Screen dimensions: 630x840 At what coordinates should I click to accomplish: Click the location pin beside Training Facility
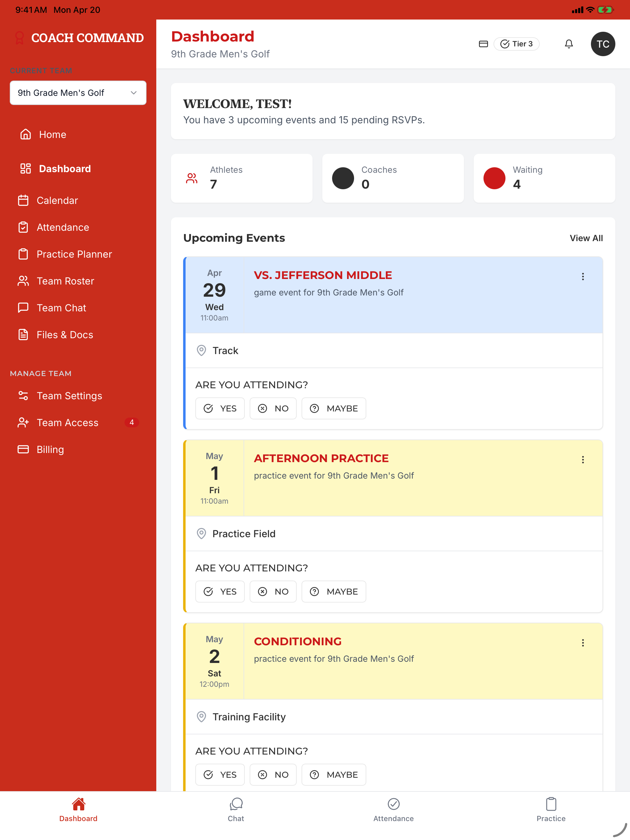pos(201,717)
